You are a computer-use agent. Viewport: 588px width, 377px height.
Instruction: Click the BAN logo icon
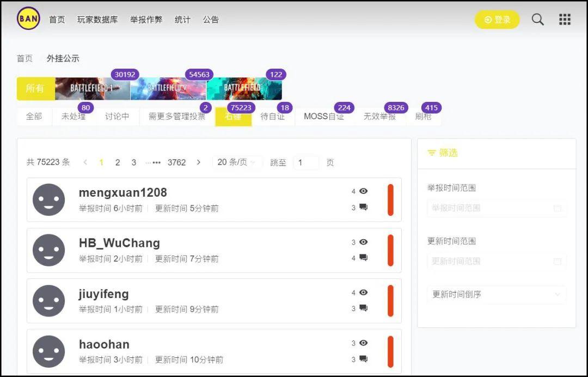[28, 19]
